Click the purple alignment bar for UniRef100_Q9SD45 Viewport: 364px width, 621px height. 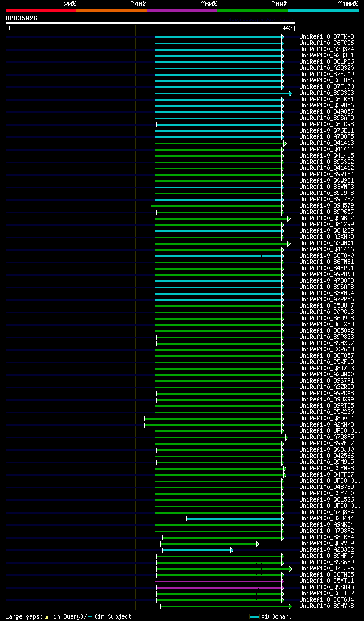(x=219, y=588)
